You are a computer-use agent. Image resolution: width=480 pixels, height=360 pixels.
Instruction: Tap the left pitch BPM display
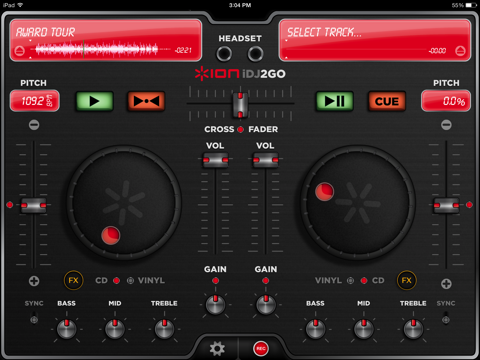click(x=35, y=101)
